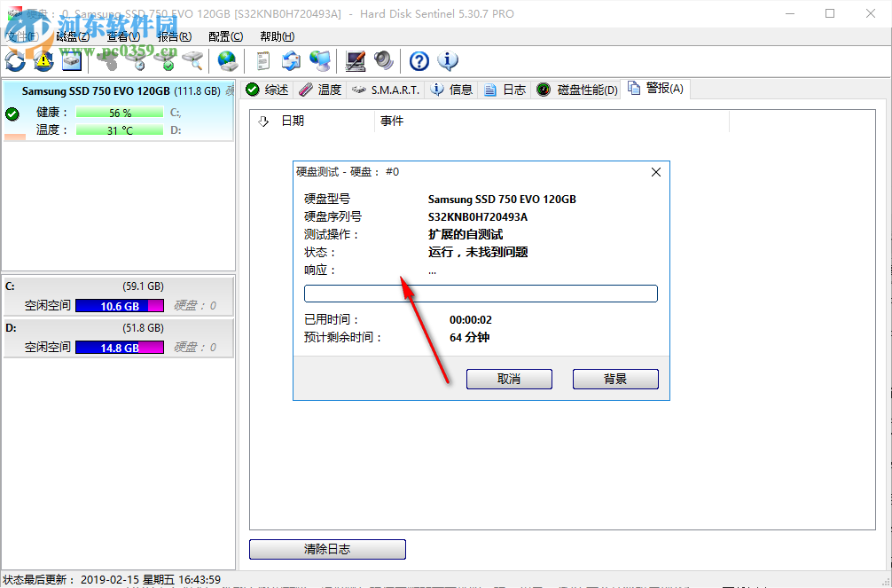Click serial number S32KNB0H720493A in dialog
892x588 pixels.
click(x=478, y=217)
